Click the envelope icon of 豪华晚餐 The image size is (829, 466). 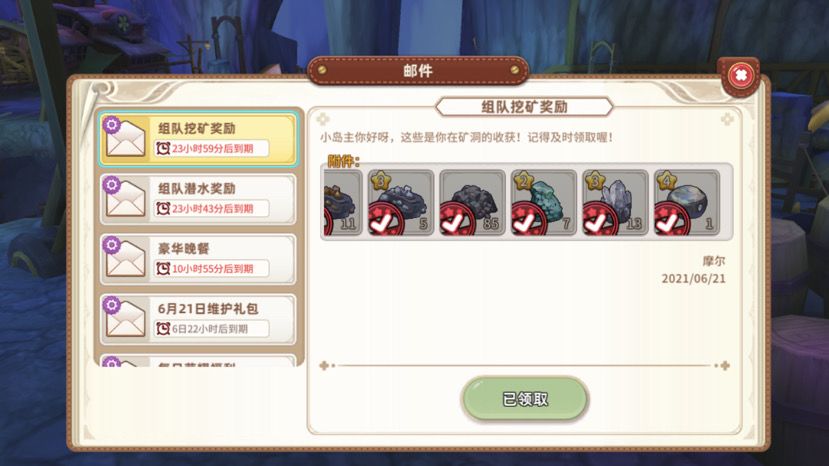click(x=125, y=259)
